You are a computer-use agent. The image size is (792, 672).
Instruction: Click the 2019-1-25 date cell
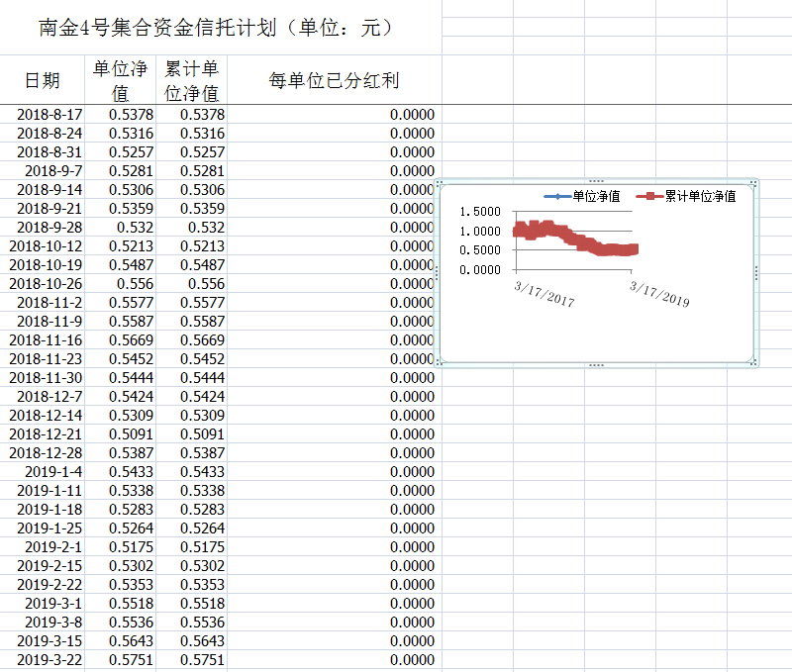(43, 528)
